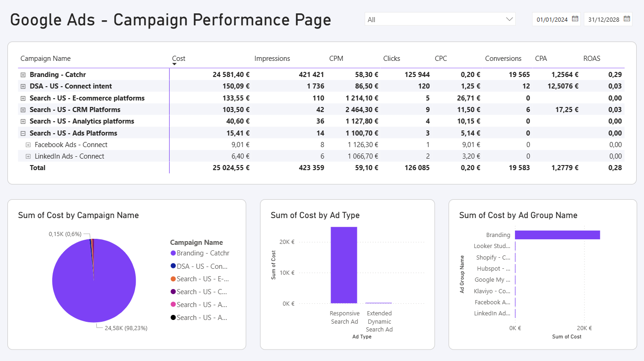Select the Extended Dynamic Search Ad bar
This screenshot has width=644, height=361.
(x=379, y=302)
